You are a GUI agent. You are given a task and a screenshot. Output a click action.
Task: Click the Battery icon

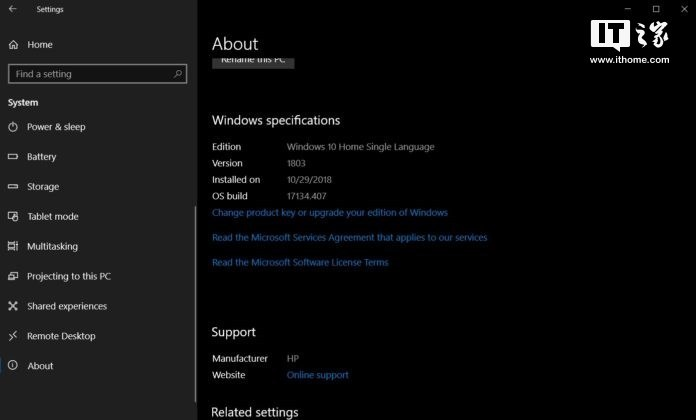point(13,156)
